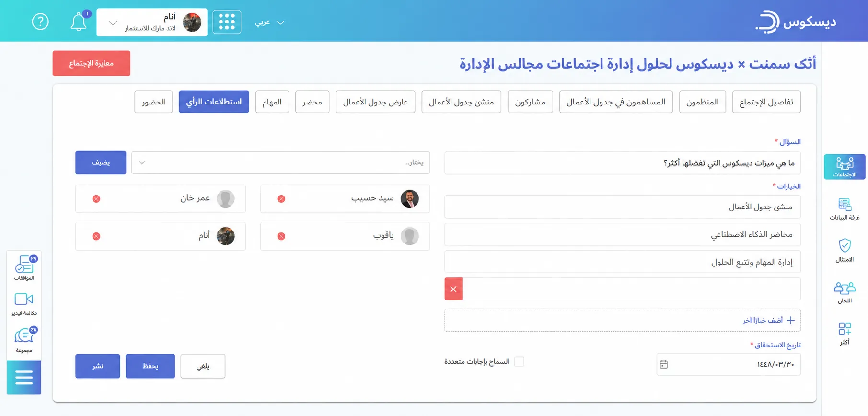
Task: Click سيد حسيب's avatar photo
Action: pyautogui.click(x=410, y=198)
